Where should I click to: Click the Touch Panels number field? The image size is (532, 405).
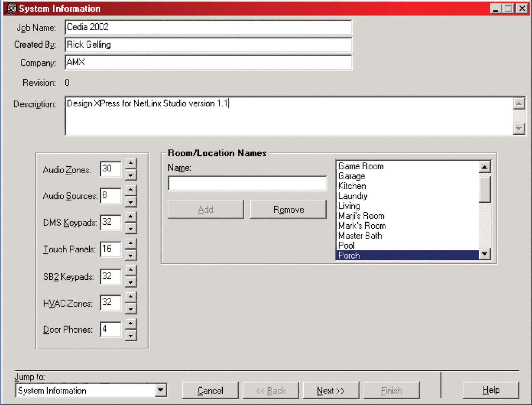(111, 249)
